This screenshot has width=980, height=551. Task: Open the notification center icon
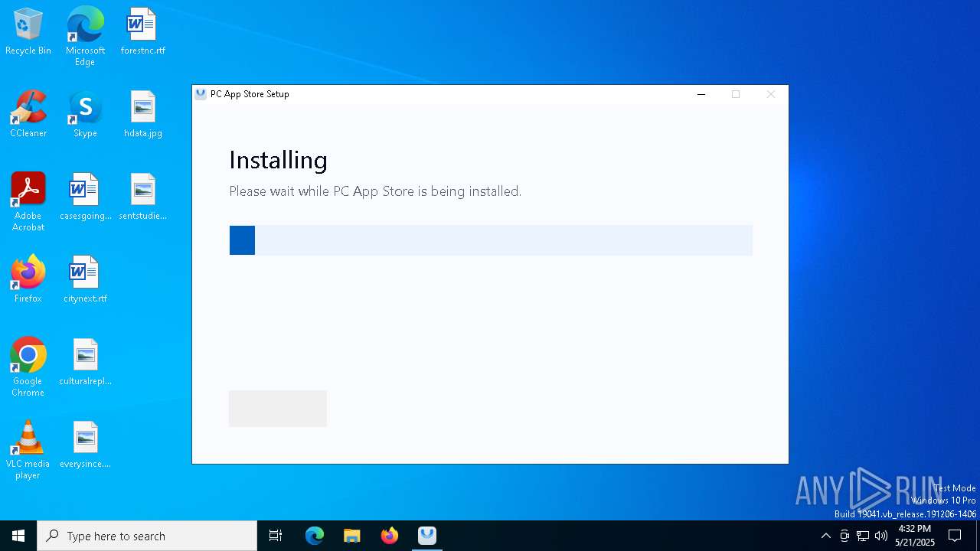pos(955,536)
